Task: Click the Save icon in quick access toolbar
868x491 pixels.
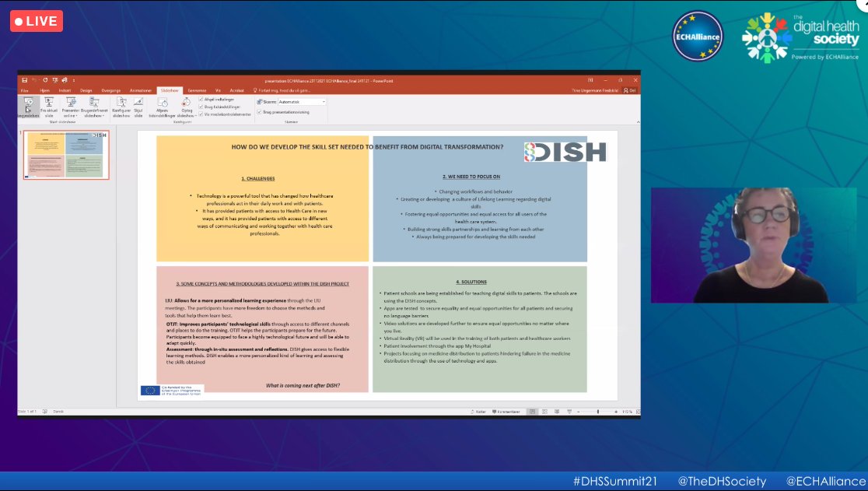Action: click(24, 80)
